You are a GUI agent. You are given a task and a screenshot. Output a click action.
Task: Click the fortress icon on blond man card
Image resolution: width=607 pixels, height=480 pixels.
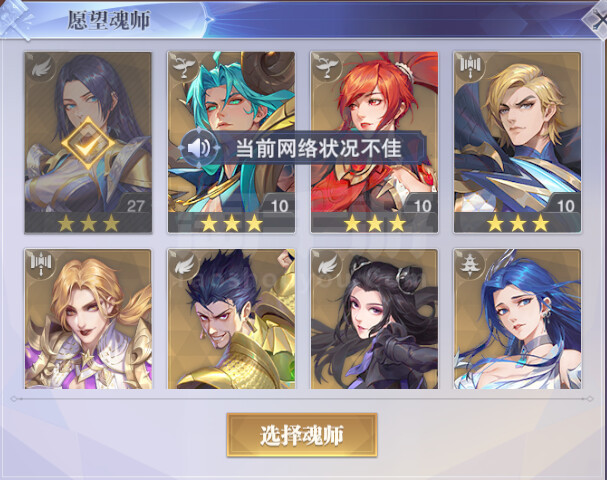click(470, 68)
